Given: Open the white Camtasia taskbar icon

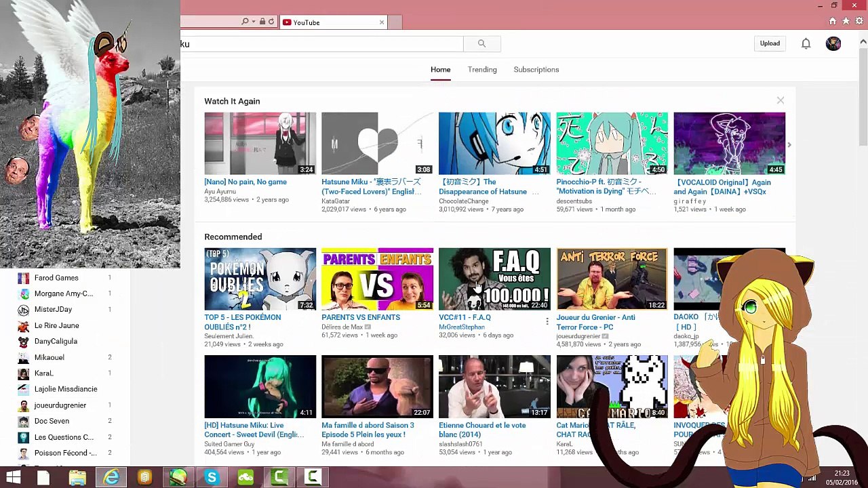Looking at the screenshot, I should point(313,478).
